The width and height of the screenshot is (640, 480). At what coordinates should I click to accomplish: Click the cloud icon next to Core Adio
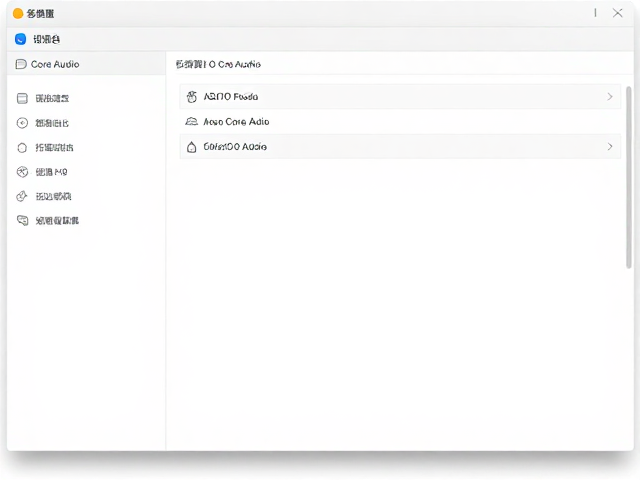tap(191, 121)
